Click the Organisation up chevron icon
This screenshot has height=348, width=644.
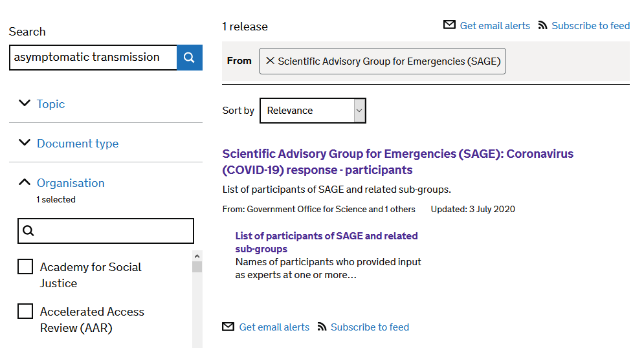point(25,182)
